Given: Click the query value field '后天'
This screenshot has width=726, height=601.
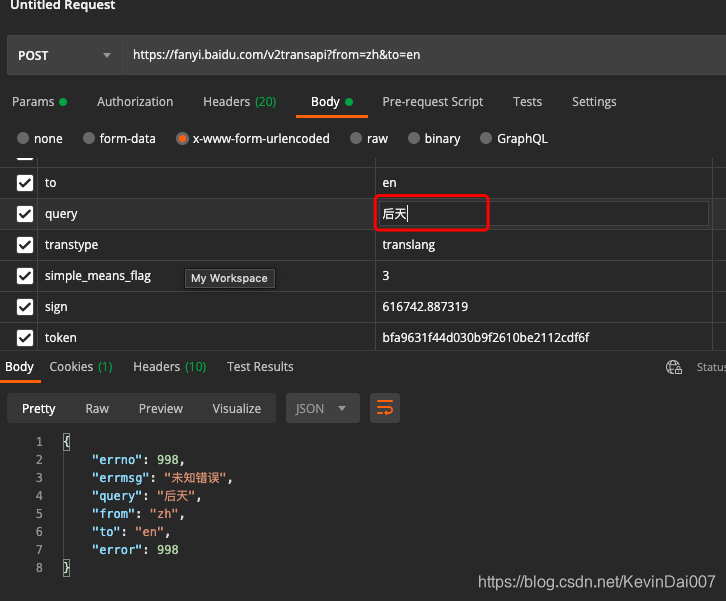Looking at the screenshot, I should pos(544,214).
